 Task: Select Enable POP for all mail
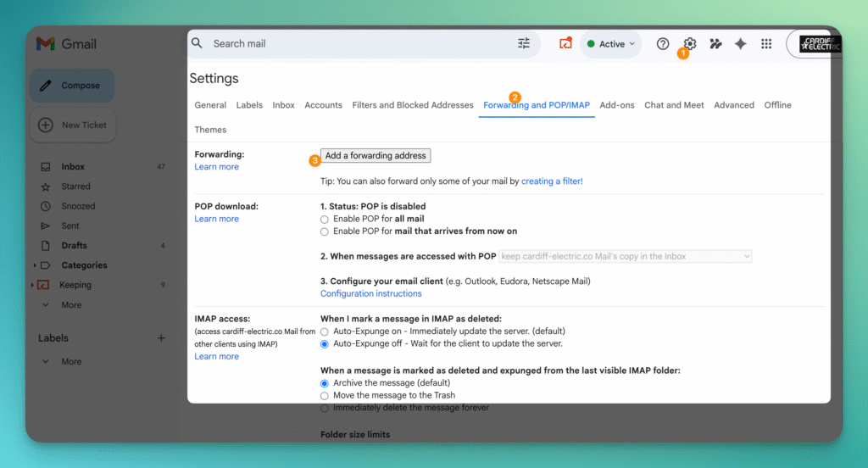pyautogui.click(x=325, y=220)
